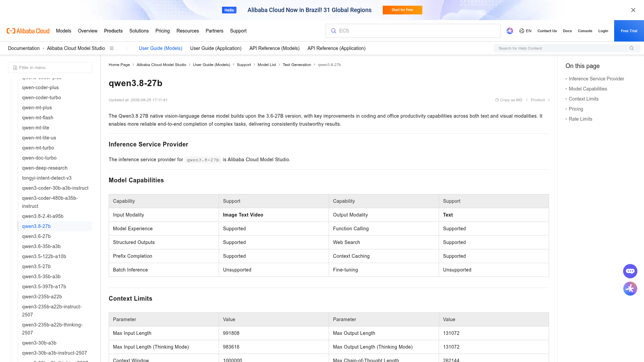The image size is (644, 362).
Task: Select qwen-mt-flash in the sidebar
Action: coord(38,118)
